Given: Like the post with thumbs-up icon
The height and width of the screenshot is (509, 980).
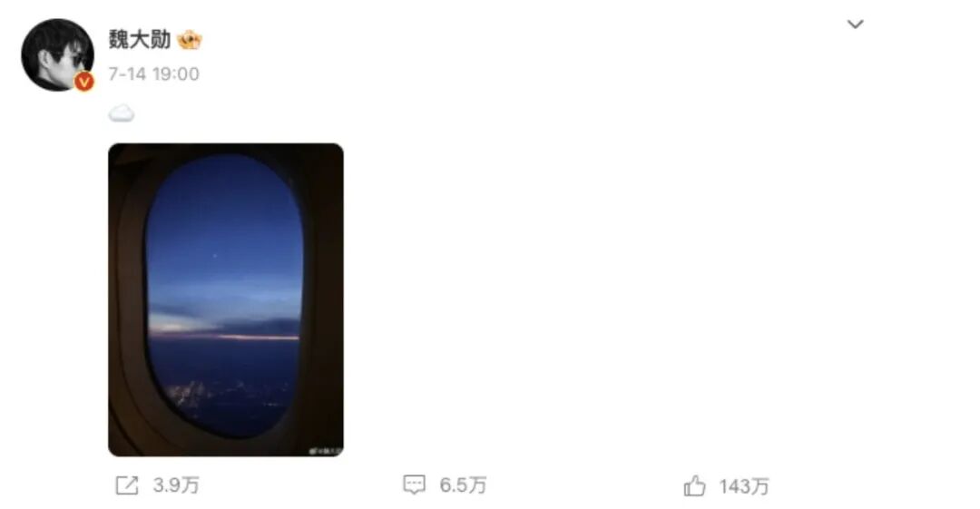Looking at the screenshot, I should pyautogui.click(x=694, y=485).
